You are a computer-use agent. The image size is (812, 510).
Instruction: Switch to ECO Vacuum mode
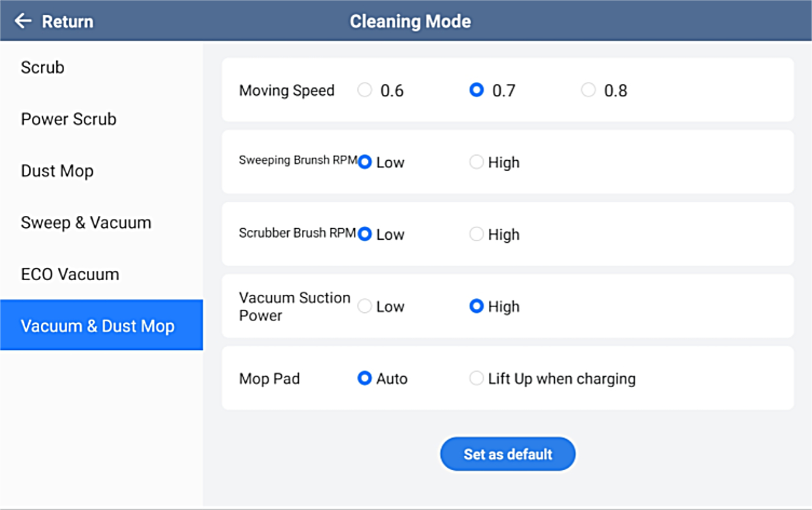(x=70, y=274)
